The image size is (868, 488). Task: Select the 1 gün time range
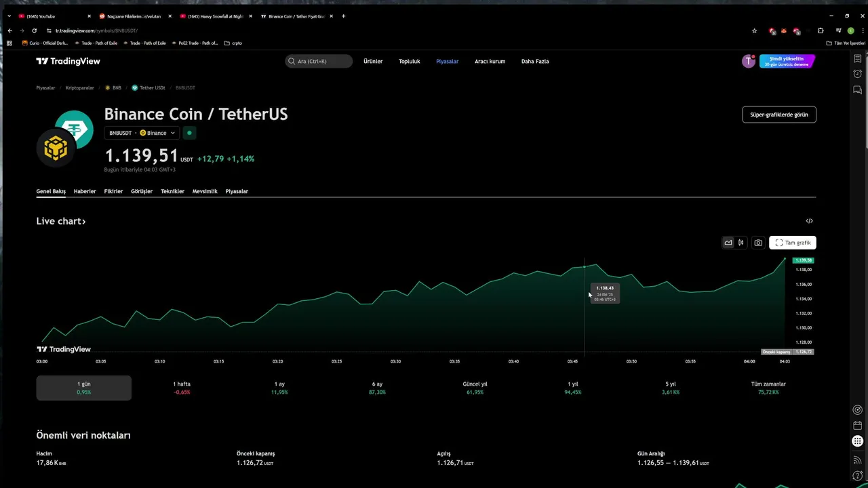coord(83,388)
